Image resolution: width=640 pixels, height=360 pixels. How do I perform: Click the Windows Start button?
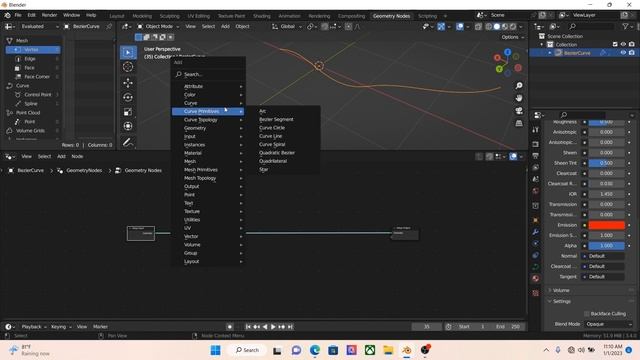[216, 350]
